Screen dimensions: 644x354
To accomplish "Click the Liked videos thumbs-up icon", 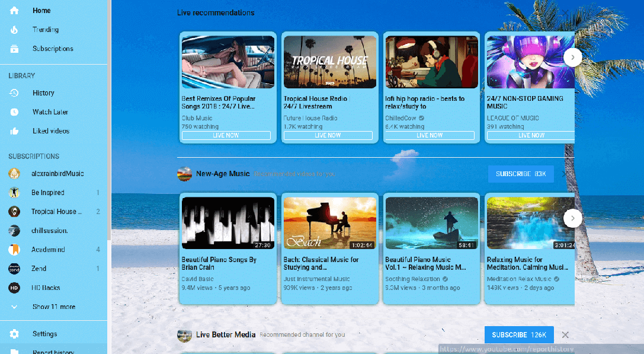I will (14, 131).
